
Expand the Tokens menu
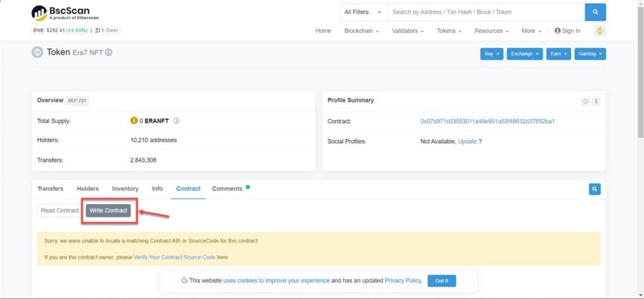click(x=449, y=31)
